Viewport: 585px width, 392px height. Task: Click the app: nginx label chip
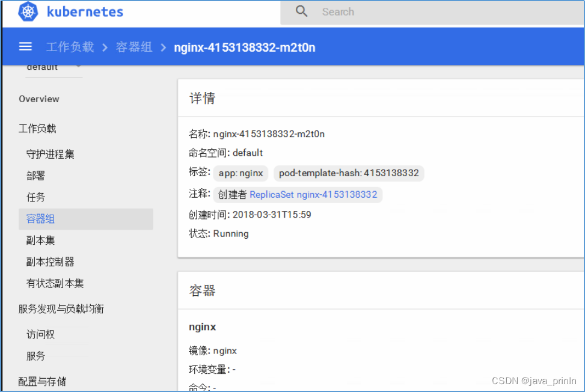240,173
